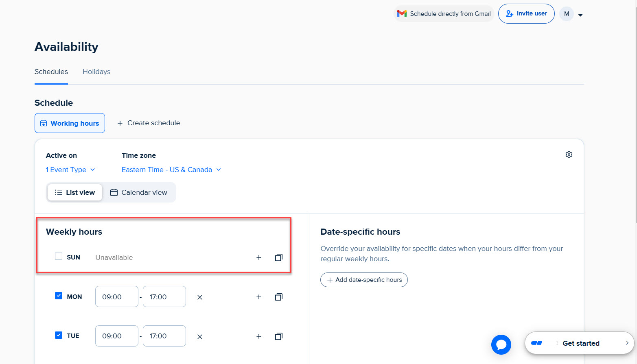This screenshot has width=637, height=364.
Task: Create a new schedule
Action: 149,123
